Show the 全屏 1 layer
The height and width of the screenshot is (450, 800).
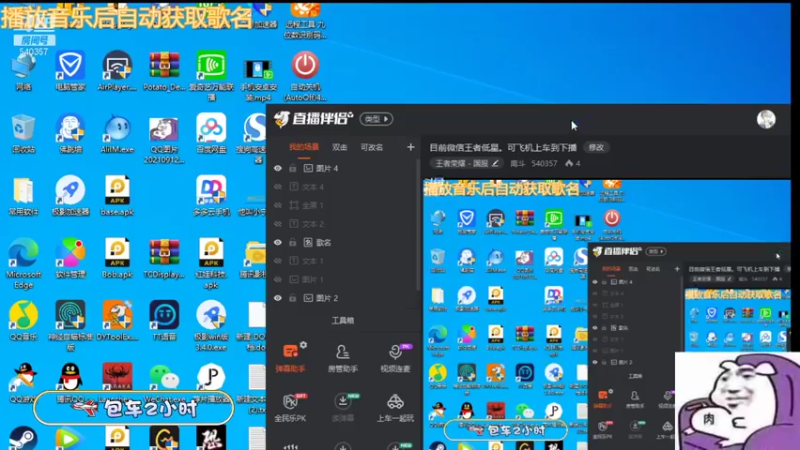click(278, 205)
